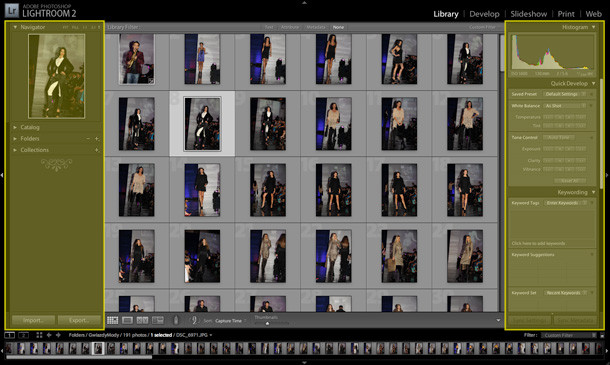This screenshot has width=610, height=365.
Task: Expand the Catalog panel
Action: pyautogui.click(x=15, y=127)
